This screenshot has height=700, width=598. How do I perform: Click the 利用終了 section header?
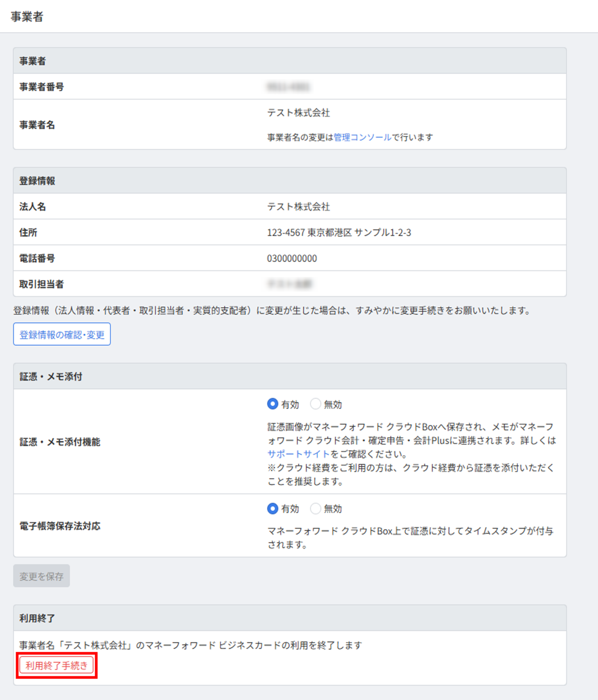coord(37,618)
